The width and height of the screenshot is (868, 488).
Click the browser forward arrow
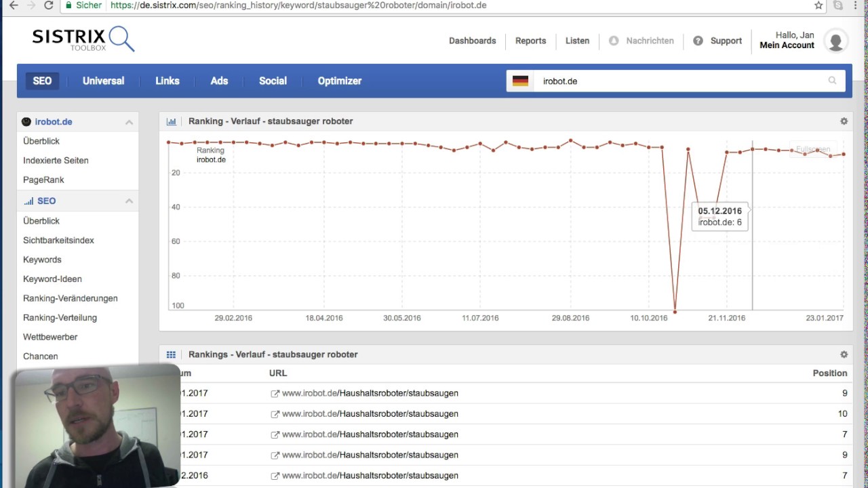pos(31,5)
